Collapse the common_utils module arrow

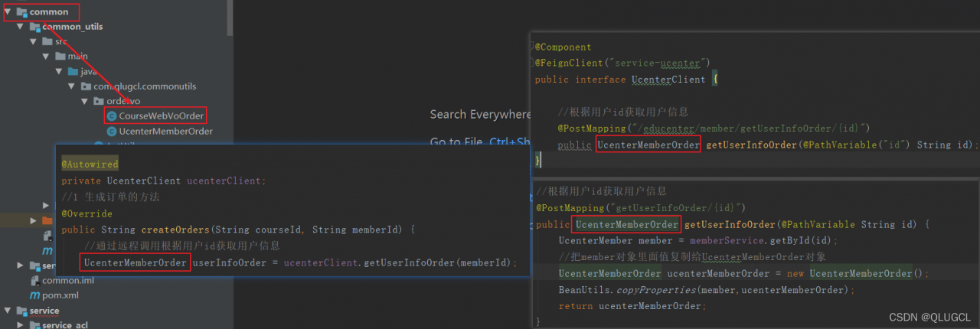21,26
